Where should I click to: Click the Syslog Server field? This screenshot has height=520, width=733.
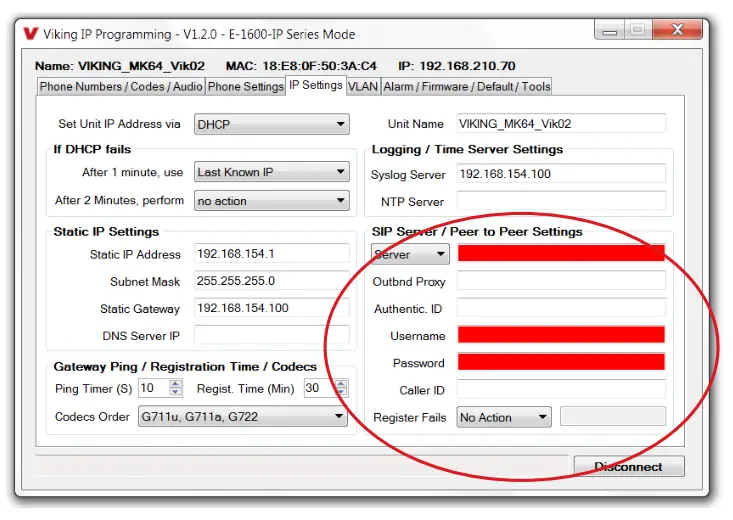(x=561, y=173)
